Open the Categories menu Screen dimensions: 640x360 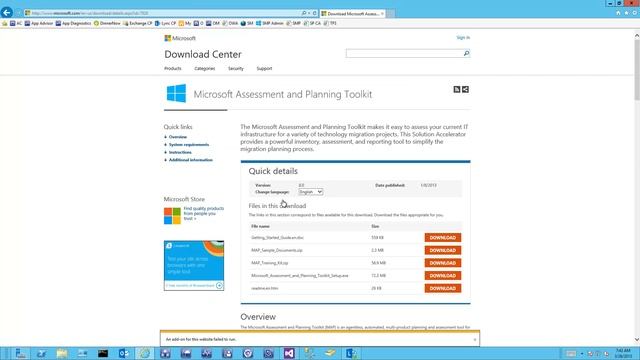click(x=204, y=69)
